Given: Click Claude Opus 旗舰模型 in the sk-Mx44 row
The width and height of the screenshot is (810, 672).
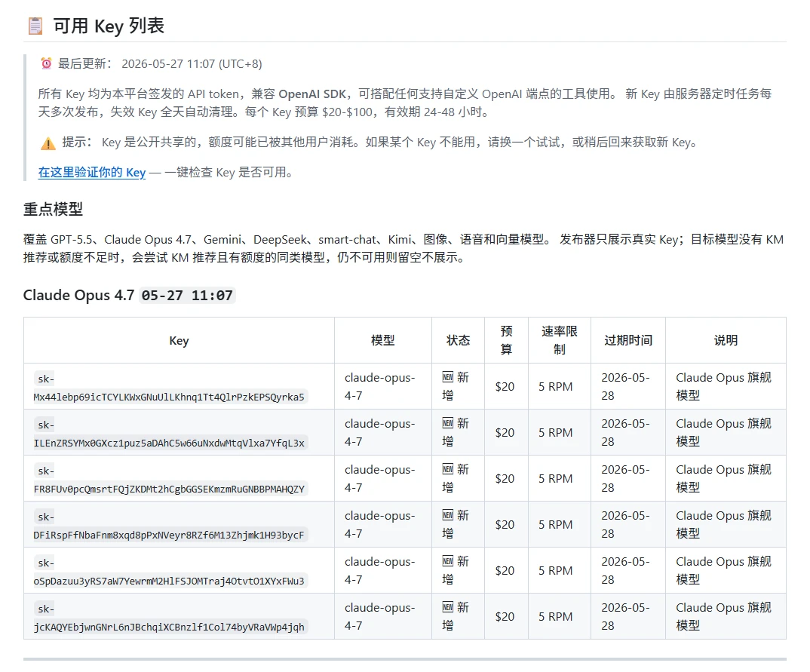Looking at the screenshot, I should [724, 386].
